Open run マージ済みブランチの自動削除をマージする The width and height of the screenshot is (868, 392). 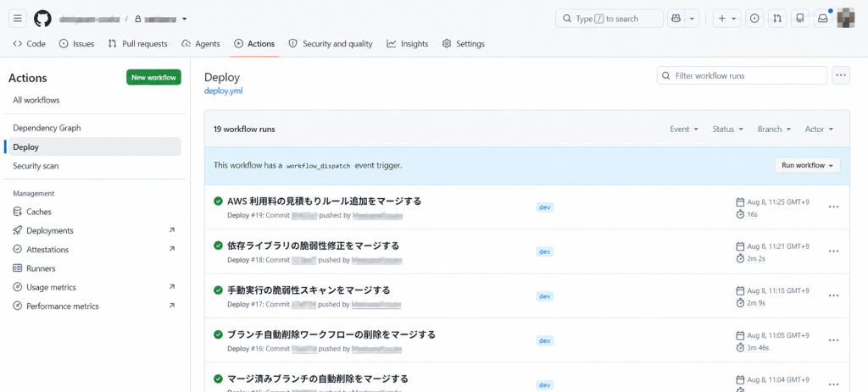pos(318,378)
